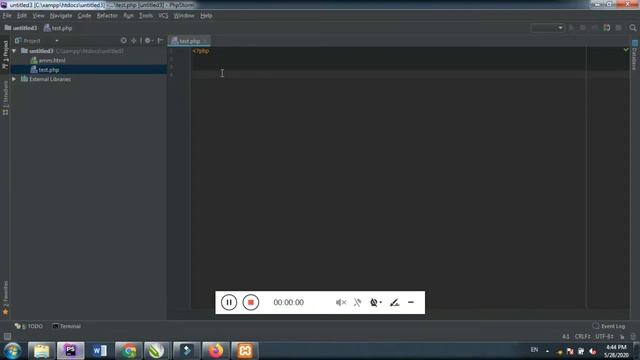Click scroll-from-source target icon in Project panel
The image size is (640, 360).
tap(124, 40)
